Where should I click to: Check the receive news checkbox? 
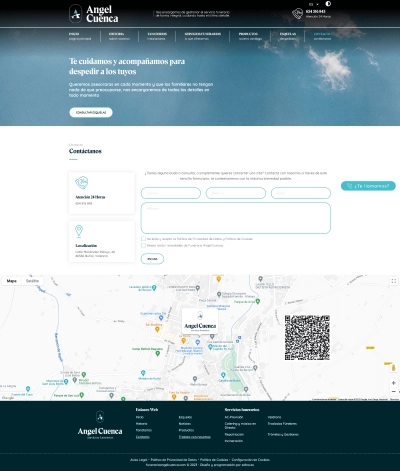(x=143, y=245)
